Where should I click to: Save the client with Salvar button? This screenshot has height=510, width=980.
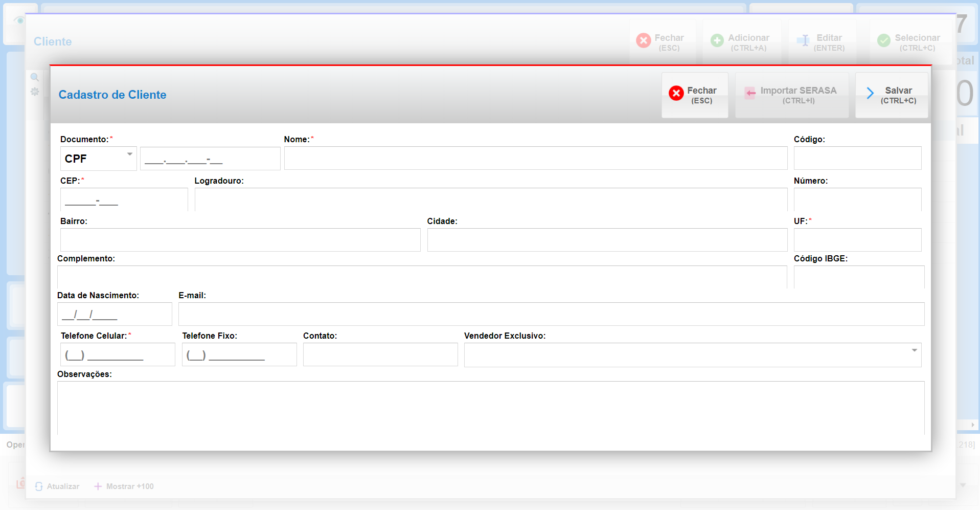(892, 95)
